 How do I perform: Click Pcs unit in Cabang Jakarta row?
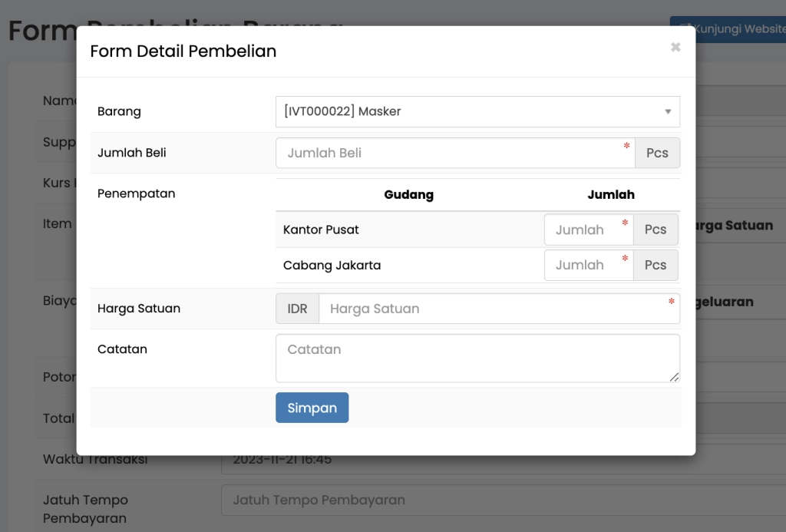[x=656, y=265]
